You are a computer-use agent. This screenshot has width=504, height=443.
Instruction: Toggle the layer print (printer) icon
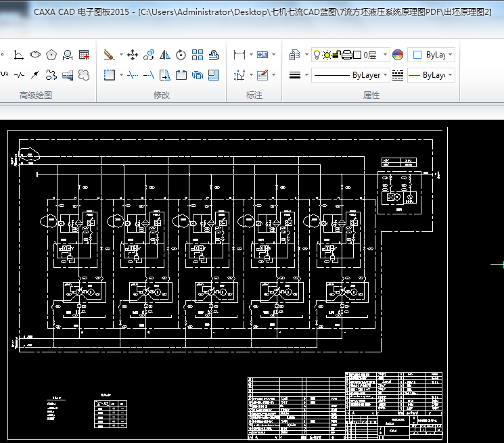tap(346, 55)
